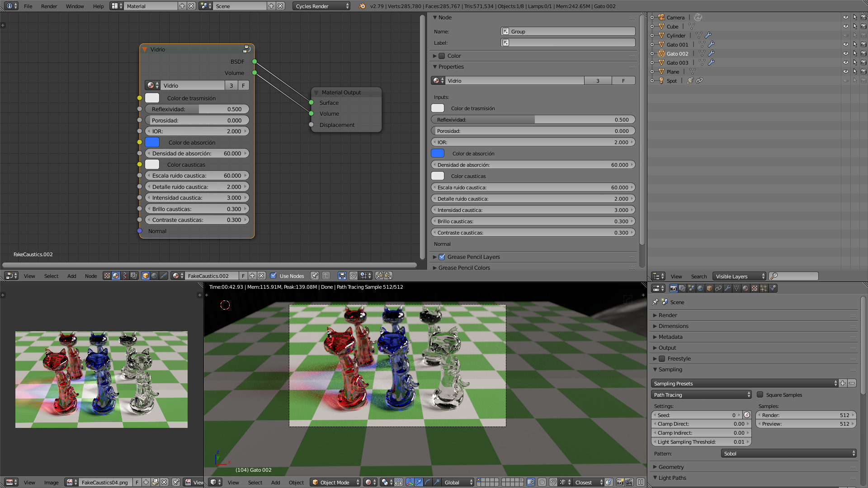Go to parent node tree arrow icon

coord(326,276)
